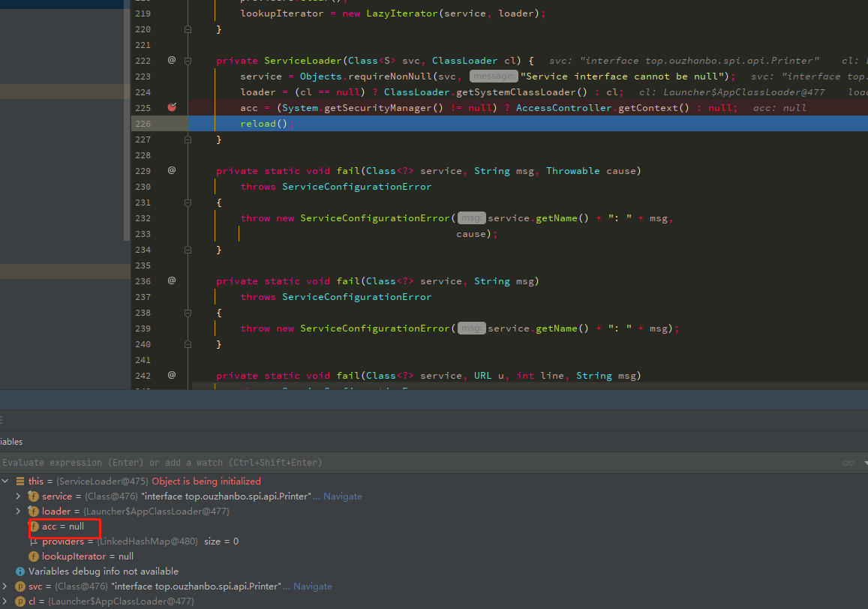Image resolution: width=868 pixels, height=609 pixels.
Task: Select the 'acc = null' variable row
Action: click(434, 526)
